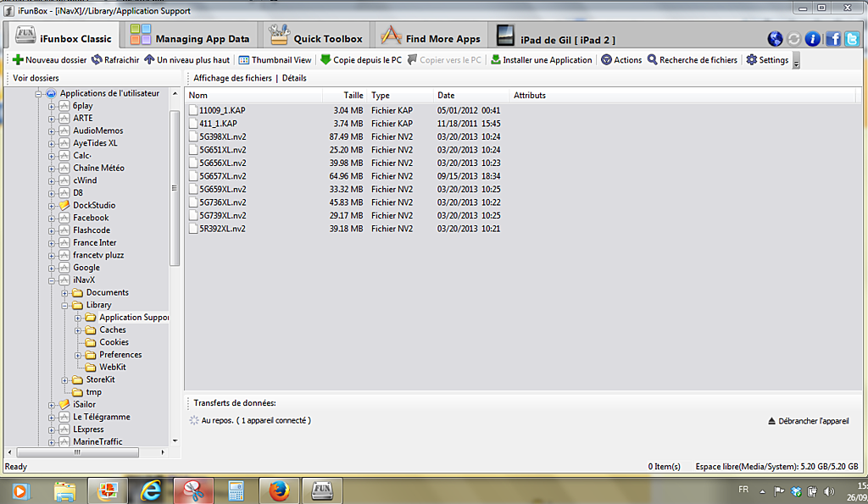Open Snipping Tool from the taskbar
868x504 pixels.
point(193,490)
